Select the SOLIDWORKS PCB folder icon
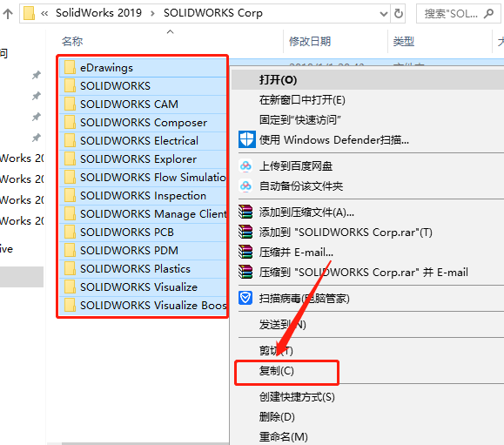Screen dimensions: 504x445 70,233
